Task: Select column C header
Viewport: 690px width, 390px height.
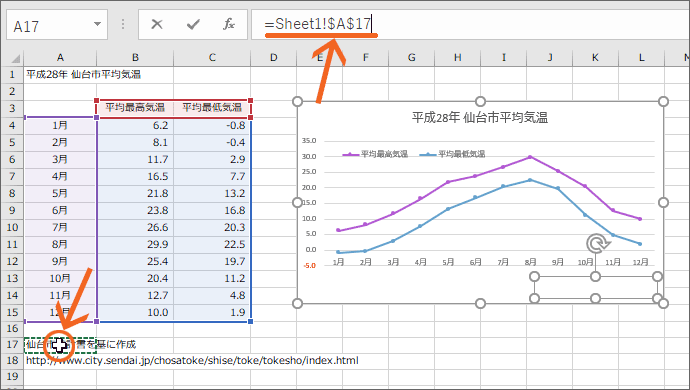Action: [x=212, y=57]
